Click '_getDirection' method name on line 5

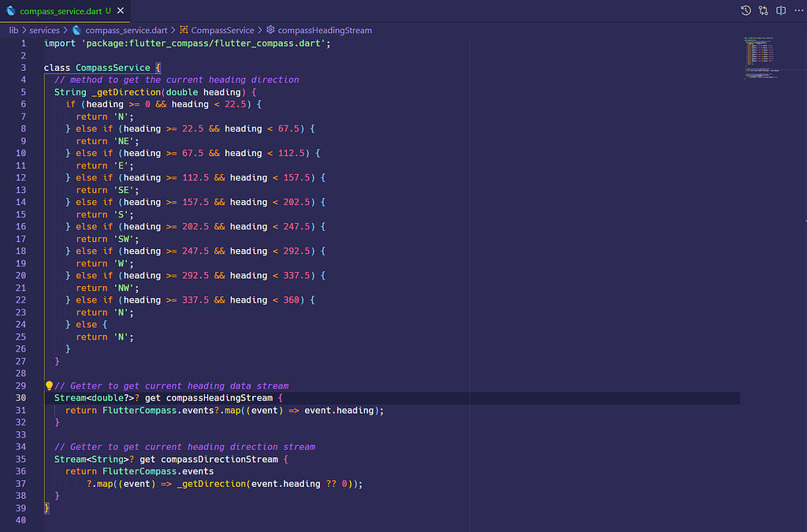click(x=126, y=92)
